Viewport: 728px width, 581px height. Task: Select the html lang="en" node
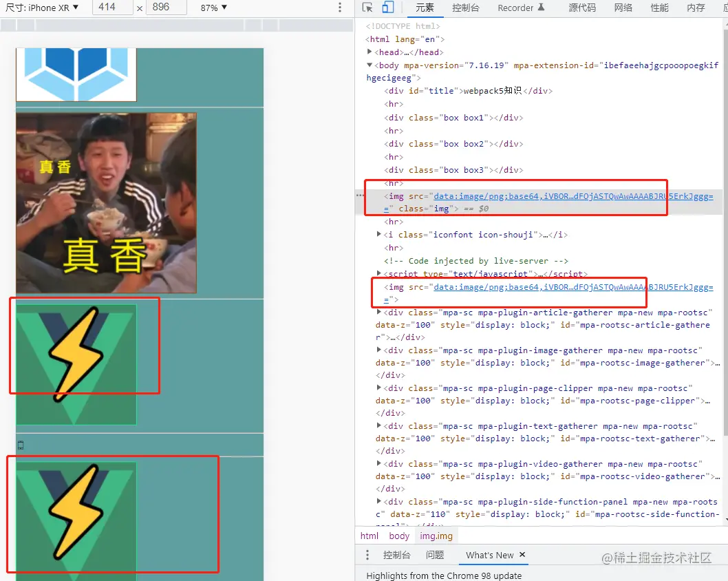click(405, 39)
